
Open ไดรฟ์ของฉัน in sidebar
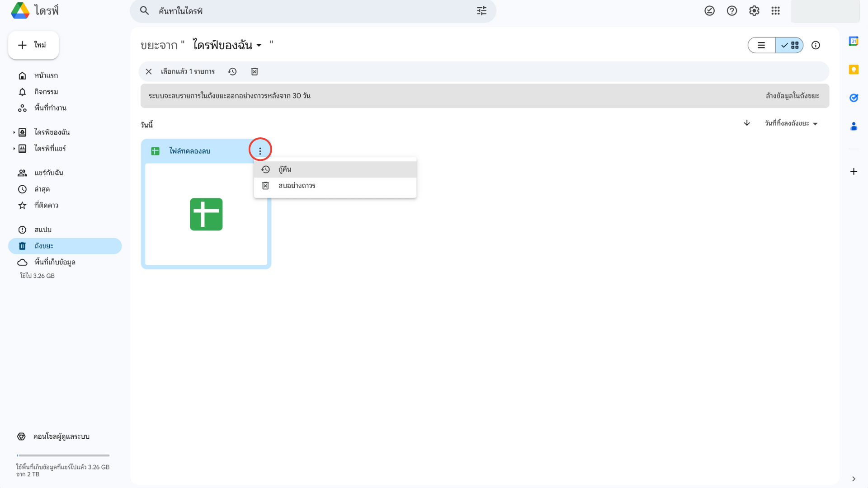52,132
